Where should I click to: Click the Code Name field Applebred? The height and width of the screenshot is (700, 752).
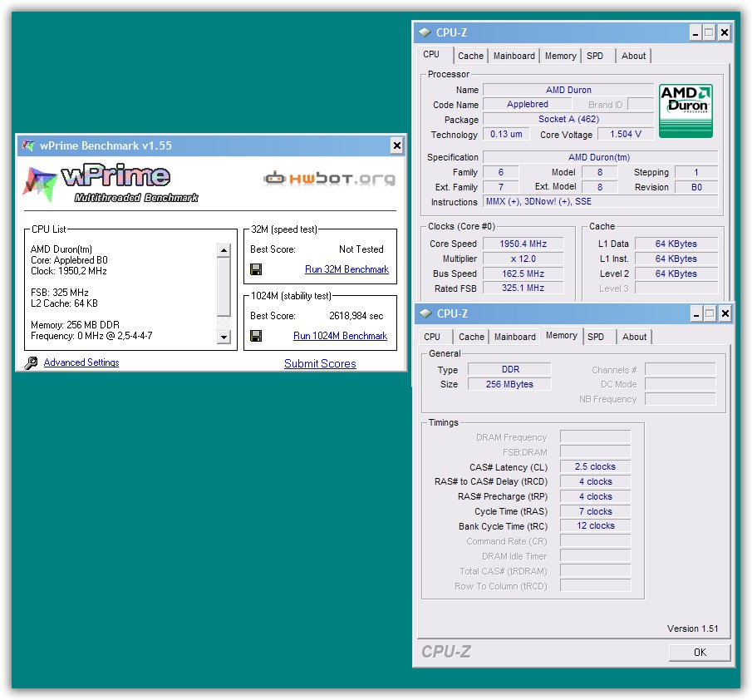click(x=527, y=104)
